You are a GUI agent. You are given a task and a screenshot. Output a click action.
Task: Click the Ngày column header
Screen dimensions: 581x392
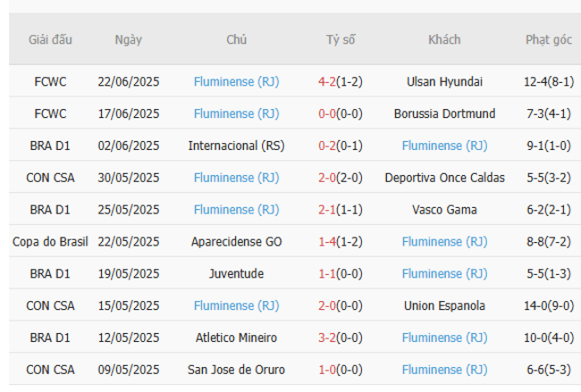click(129, 40)
